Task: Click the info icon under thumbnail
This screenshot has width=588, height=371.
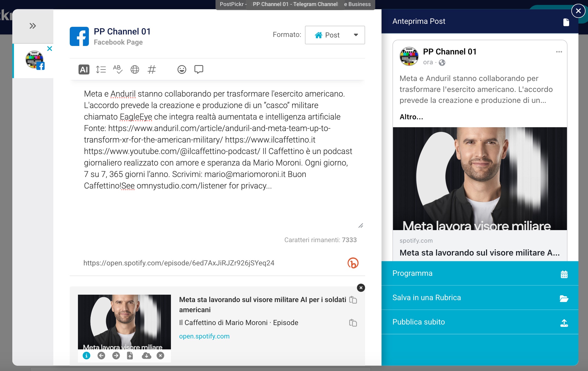Action: point(86,356)
